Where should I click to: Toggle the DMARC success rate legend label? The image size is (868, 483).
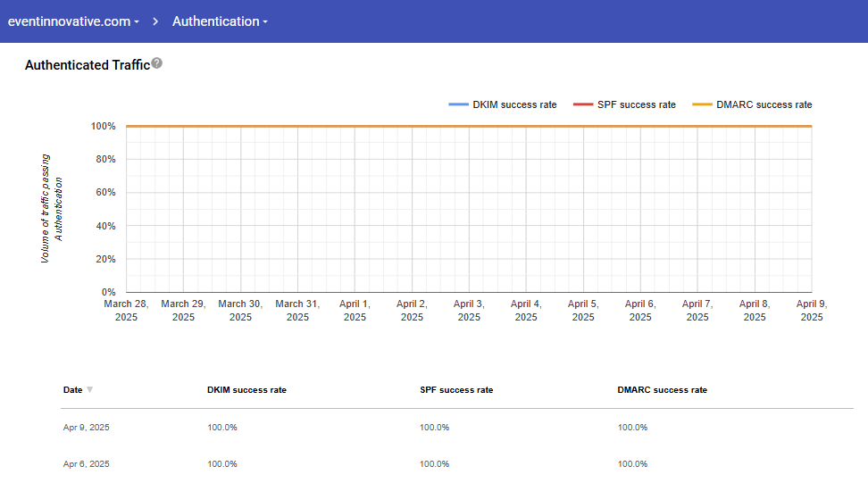tap(764, 104)
